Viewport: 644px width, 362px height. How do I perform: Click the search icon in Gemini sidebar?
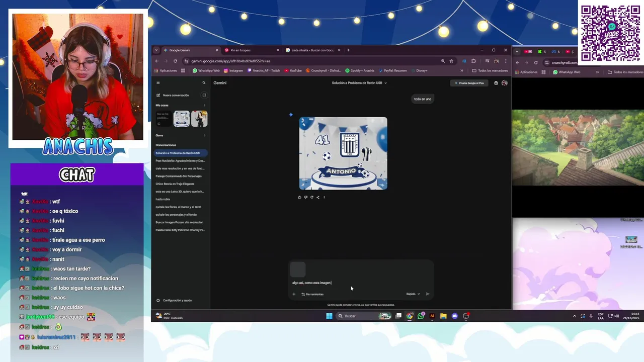pyautogui.click(x=204, y=83)
